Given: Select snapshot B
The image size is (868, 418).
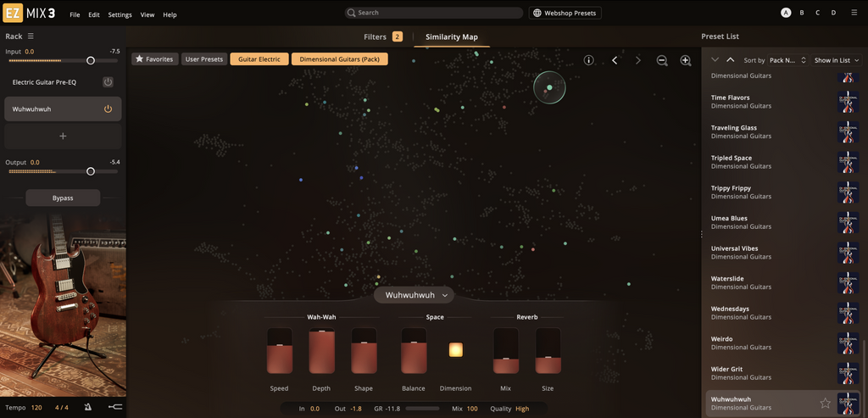Looking at the screenshot, I should point(802,13).
